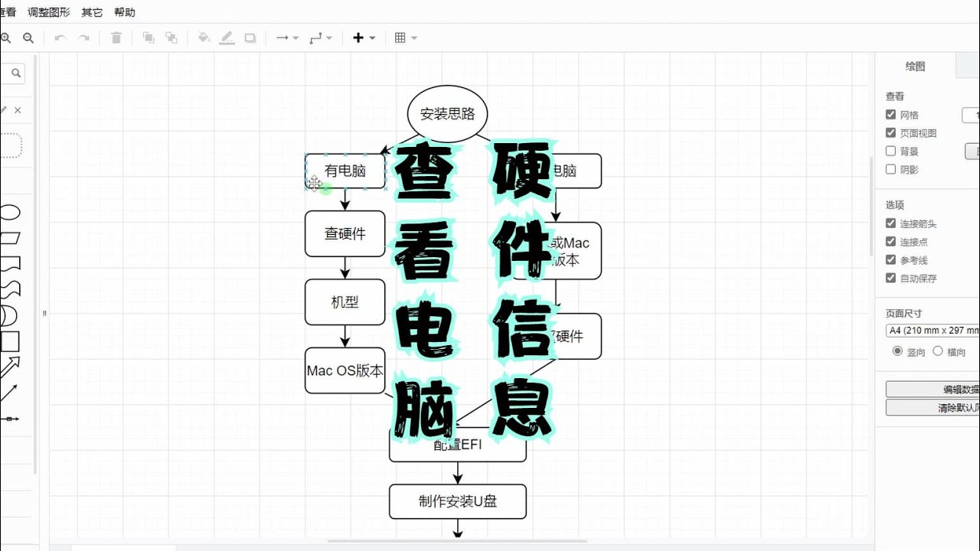This screenshot has height=551, width=980.
Task: Select the block arrow shape in the sidebar
Action: point(9,367)
